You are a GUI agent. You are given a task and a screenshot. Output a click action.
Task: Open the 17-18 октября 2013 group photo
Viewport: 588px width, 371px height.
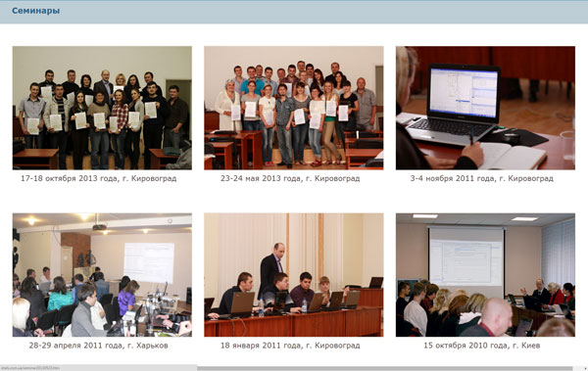102,108
